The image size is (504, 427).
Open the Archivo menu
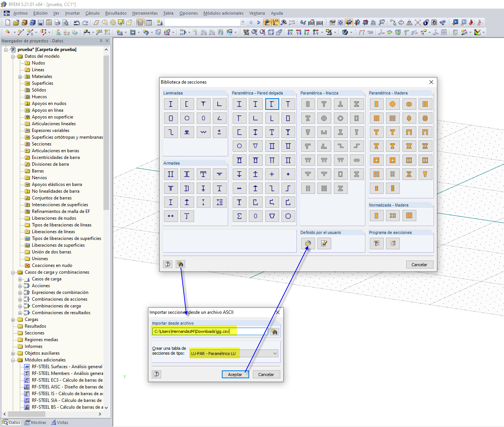tap(21, 13)
